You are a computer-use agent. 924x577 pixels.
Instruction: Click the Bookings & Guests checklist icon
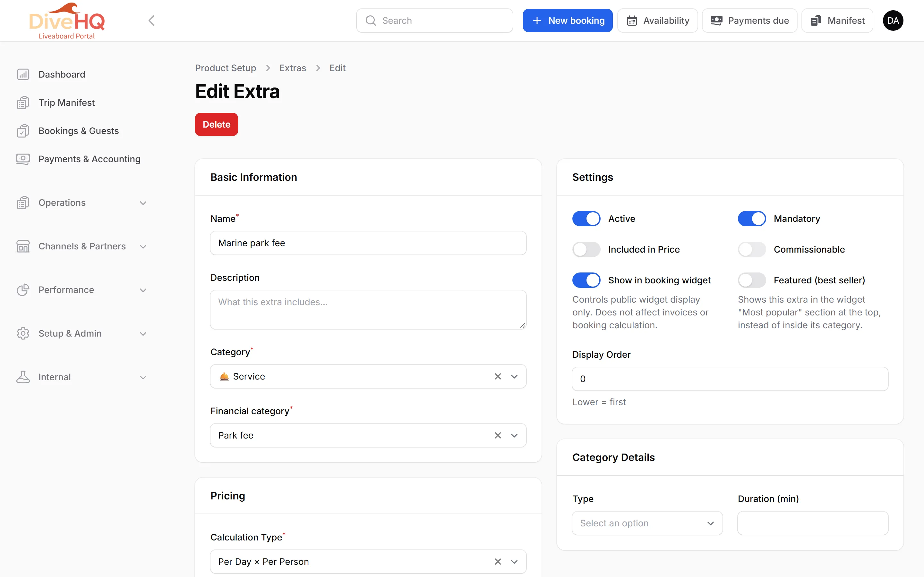click(x=23, y=131)
